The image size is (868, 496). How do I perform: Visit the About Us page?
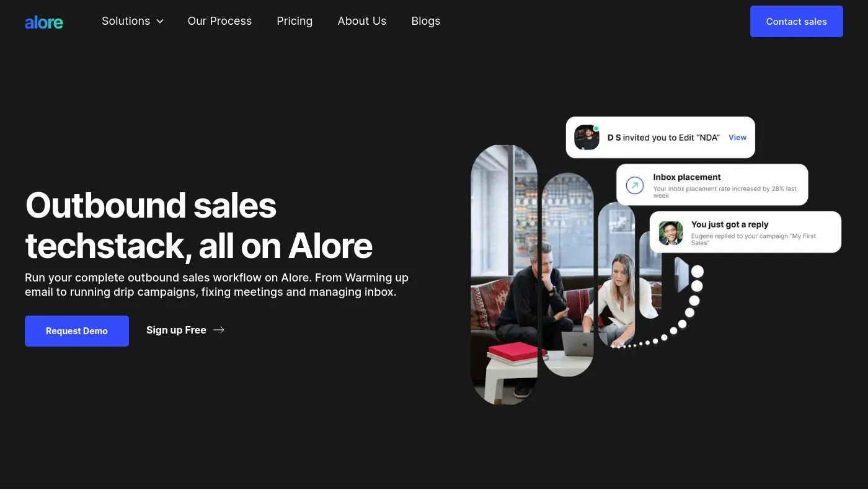pos(362,21)
